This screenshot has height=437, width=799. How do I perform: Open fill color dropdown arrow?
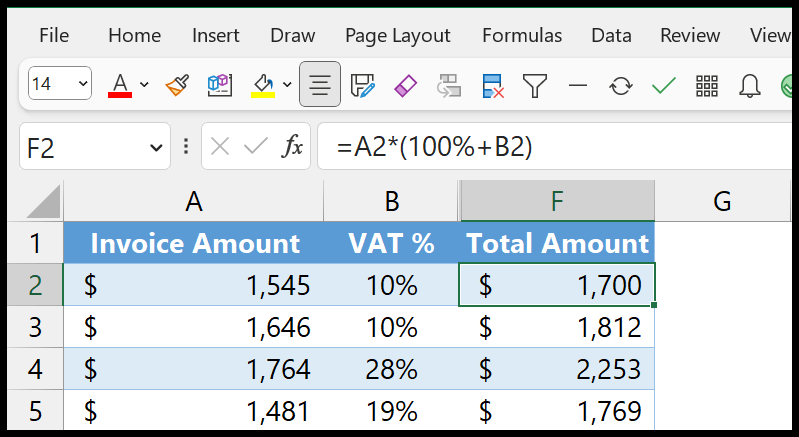287,85
